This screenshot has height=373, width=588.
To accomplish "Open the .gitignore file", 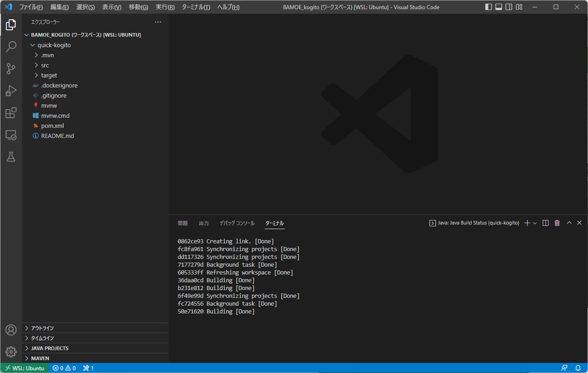I will coord(95,96).
